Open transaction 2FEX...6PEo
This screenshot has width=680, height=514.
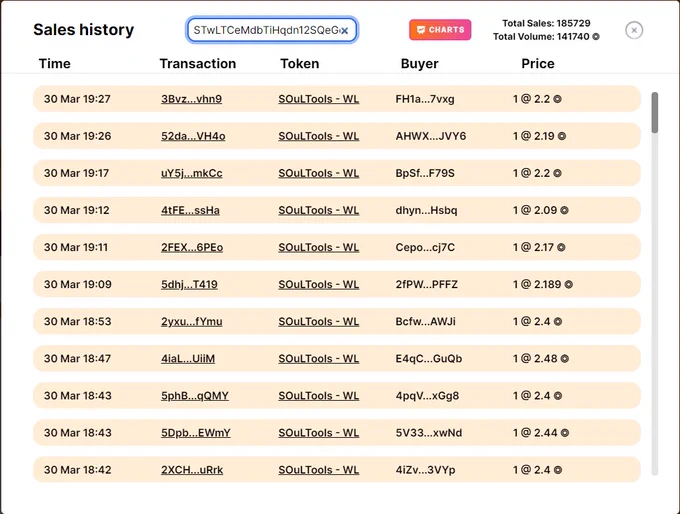pos(192,247)
